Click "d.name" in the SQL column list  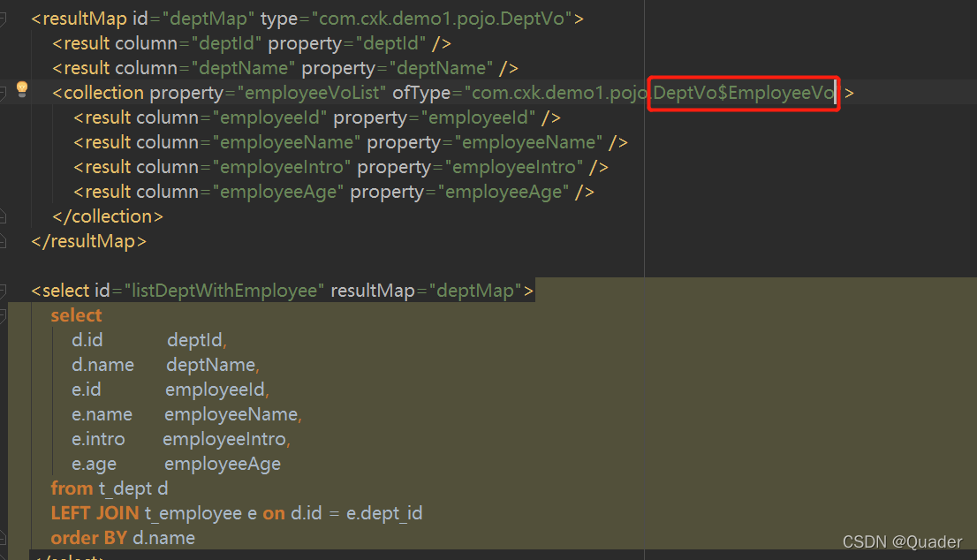pyautogui.click(x=102, y=365)
